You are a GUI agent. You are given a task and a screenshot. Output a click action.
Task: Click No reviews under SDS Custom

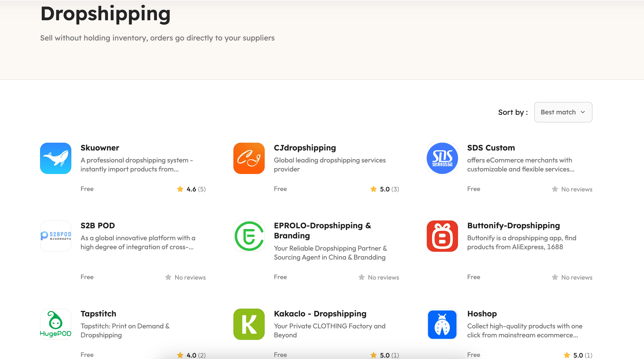click(x=572, y=189)
